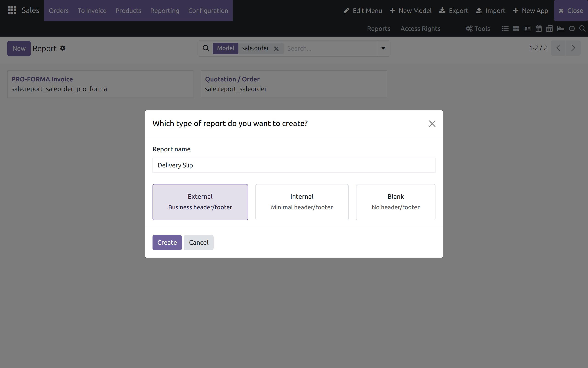
Task: Open the activity clock view icon
Action: click(x=572, y=29)
